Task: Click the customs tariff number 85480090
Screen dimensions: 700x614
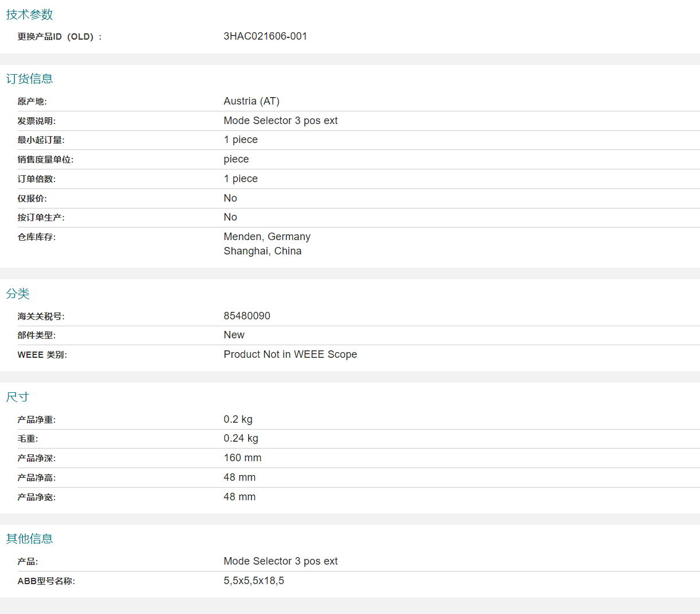Action: pyautogui.click(x=247, y=316)
